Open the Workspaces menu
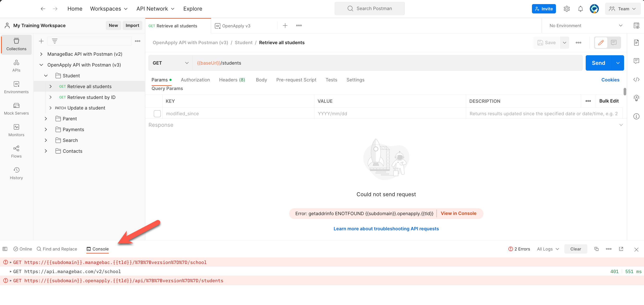644x305 pixels. (109, 9)
